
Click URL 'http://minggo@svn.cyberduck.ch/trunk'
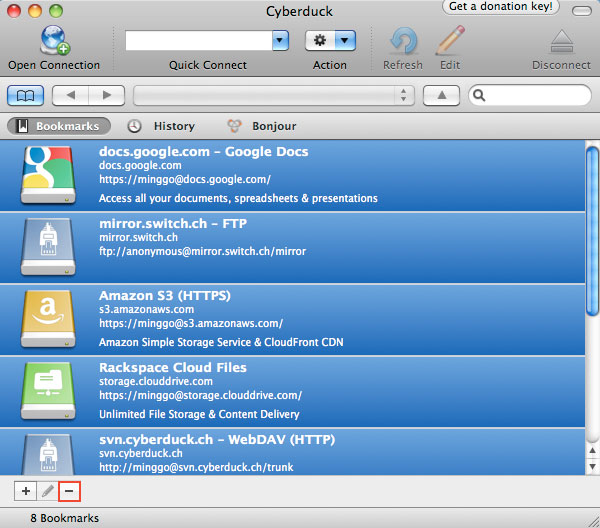(x=196, y=467)
